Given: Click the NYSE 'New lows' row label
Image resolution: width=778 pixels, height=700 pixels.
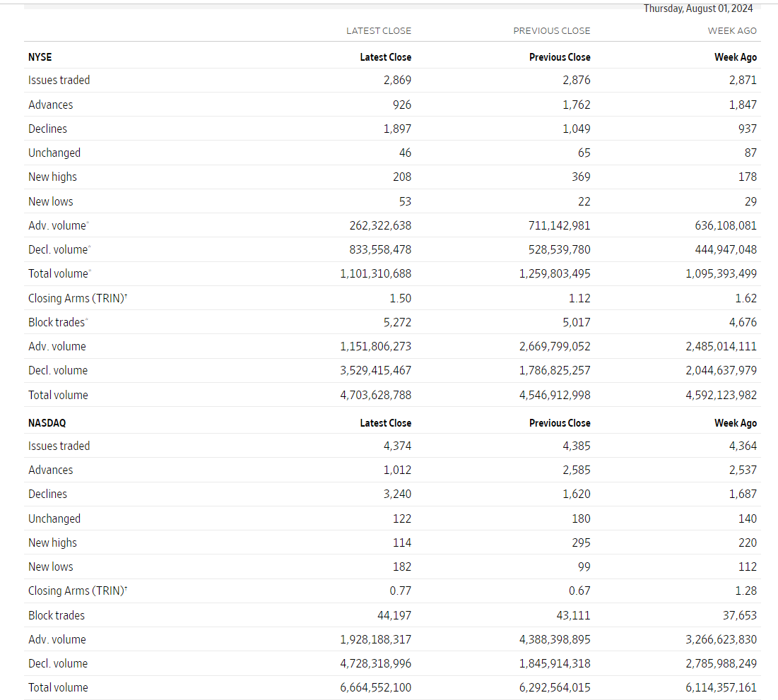Looking at the screenshot, I should point(51,201).
